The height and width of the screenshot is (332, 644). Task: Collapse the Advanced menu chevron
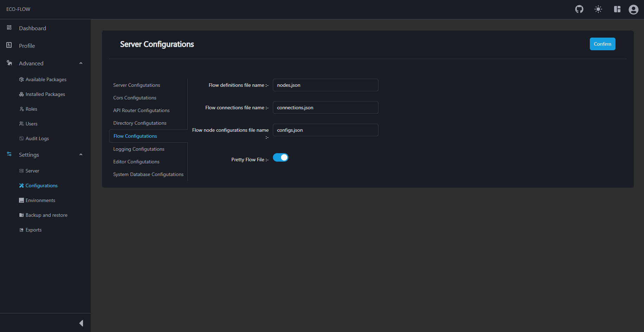tap(81, 63)
